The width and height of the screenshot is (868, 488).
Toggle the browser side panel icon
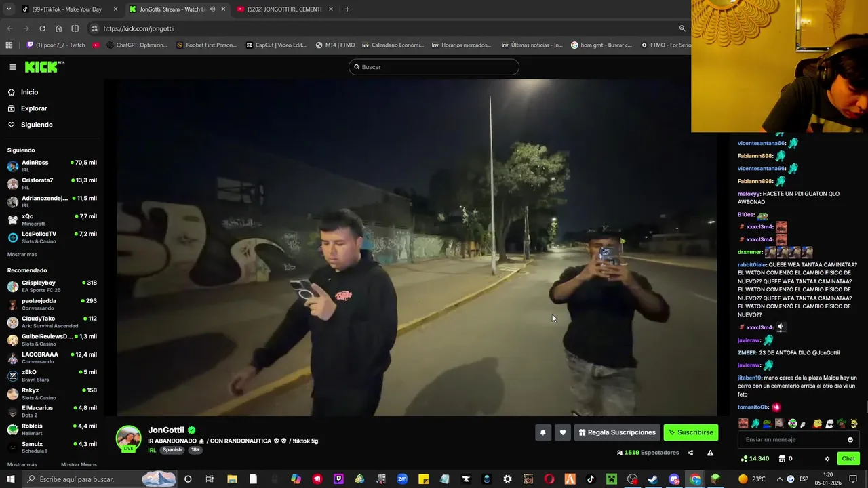coord(75,28)
